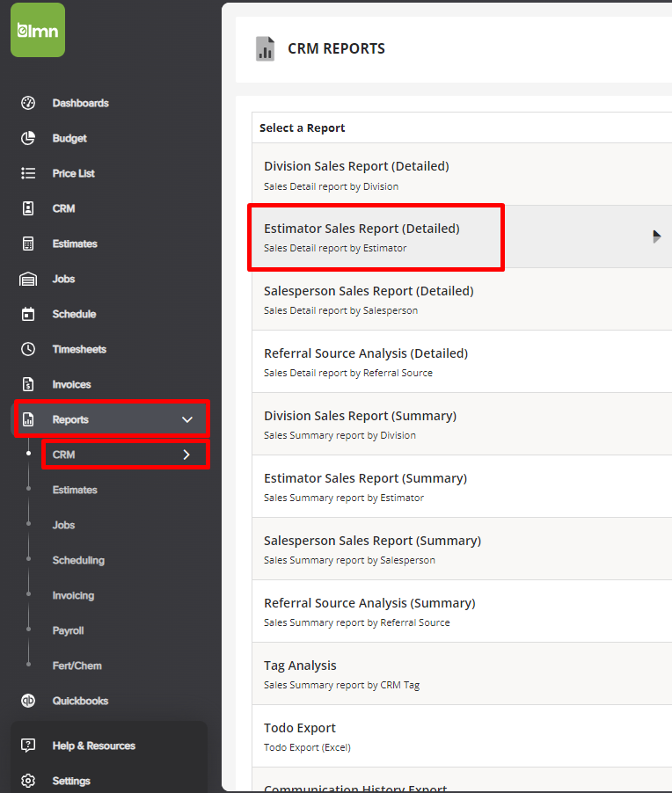Select Scheduling under Reports submenu
The image size is (672, 793).
[x=78, y=560]
